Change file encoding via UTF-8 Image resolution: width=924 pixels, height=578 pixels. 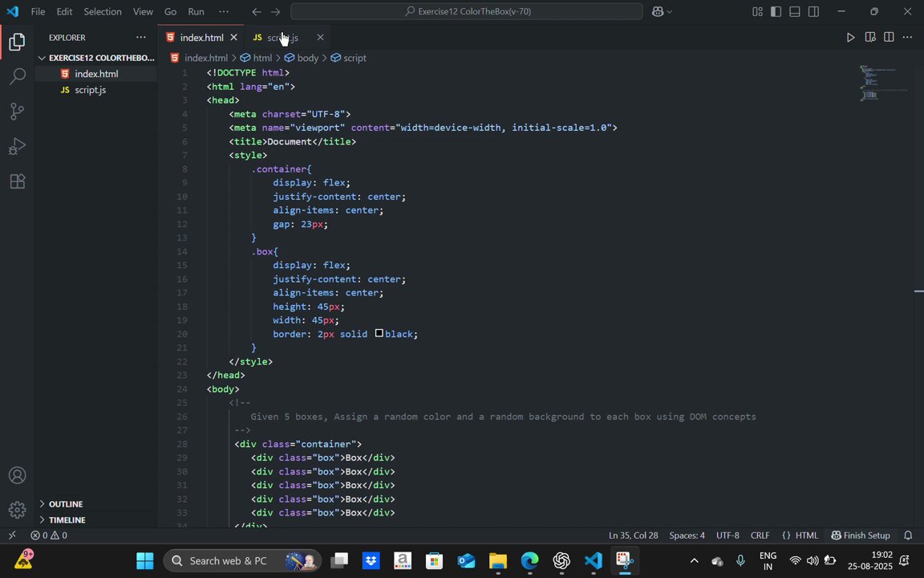click(x=727, y=535)
